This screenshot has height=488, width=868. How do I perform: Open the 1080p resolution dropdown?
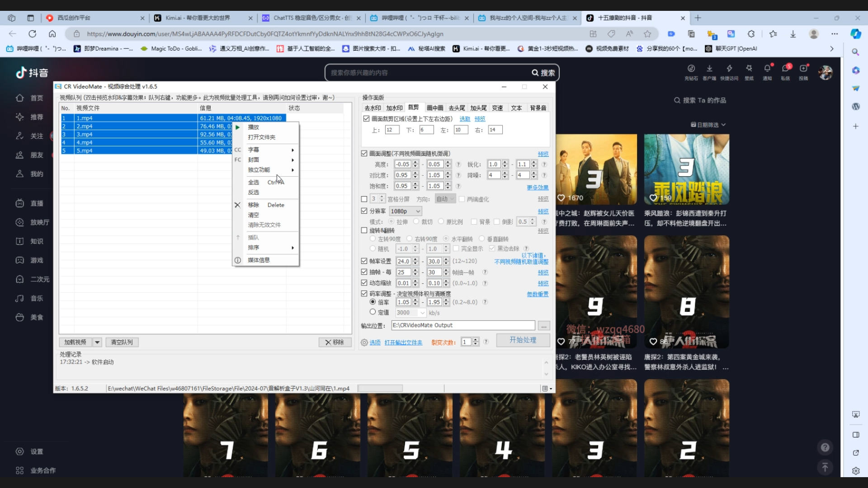coord(406,211)
